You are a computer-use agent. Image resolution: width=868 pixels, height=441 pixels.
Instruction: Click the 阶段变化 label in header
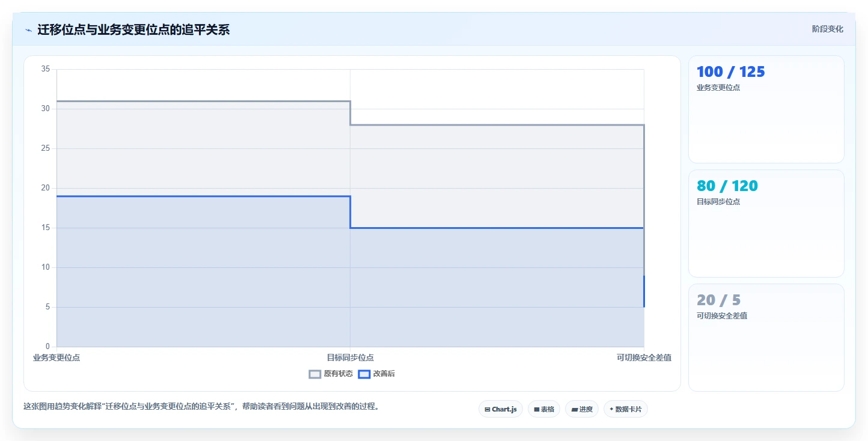(x=828, y=29)
